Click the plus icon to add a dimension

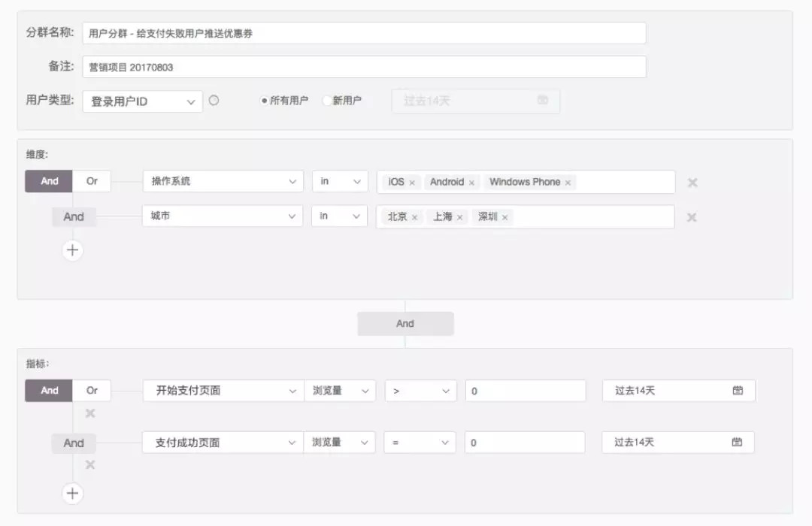pyautogui.click(x=72, y=249)
